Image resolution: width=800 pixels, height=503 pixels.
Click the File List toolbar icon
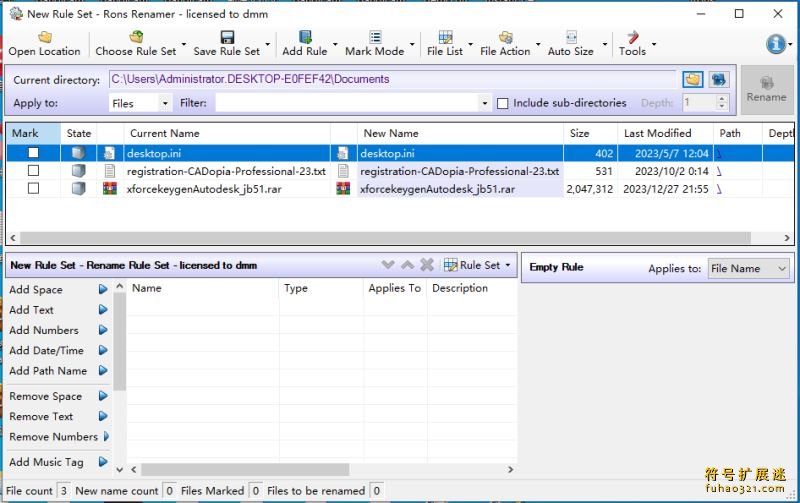click(x=445, y=37)
